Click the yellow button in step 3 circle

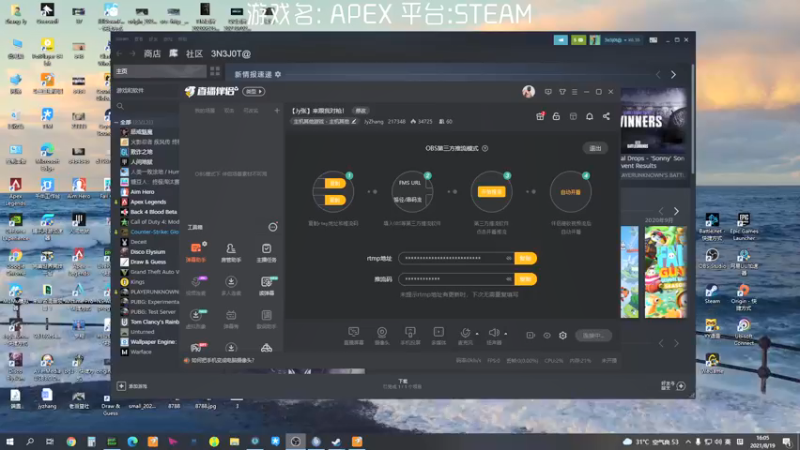pyautogui.click(x=491, y=192)
